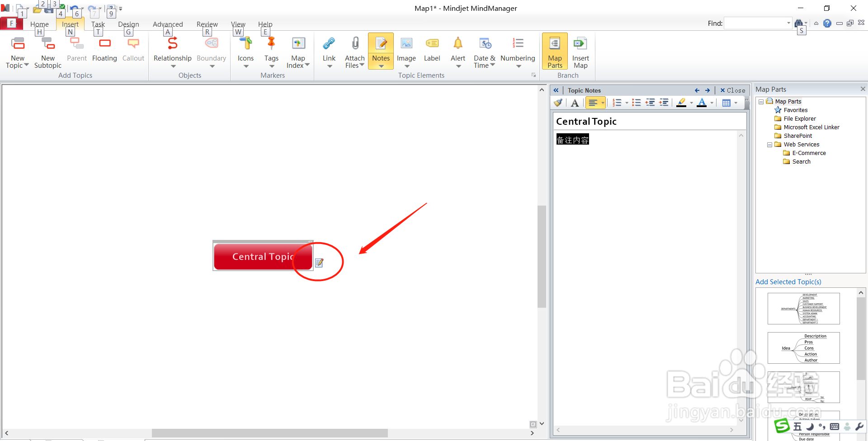Open highlight color dropdown arrow
Viewport: 868px width, 441px height.
click(x=691, y=103)
